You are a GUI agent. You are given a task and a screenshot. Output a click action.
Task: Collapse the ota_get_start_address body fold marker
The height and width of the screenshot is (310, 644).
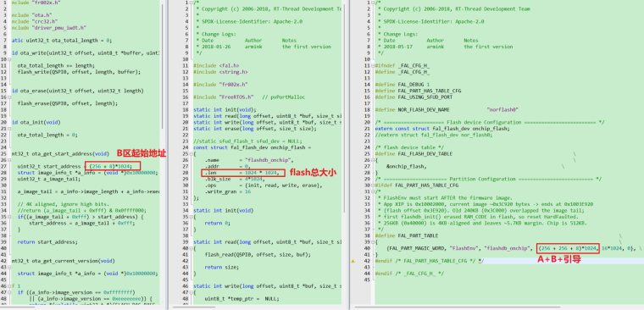click(x=9, y=160)
